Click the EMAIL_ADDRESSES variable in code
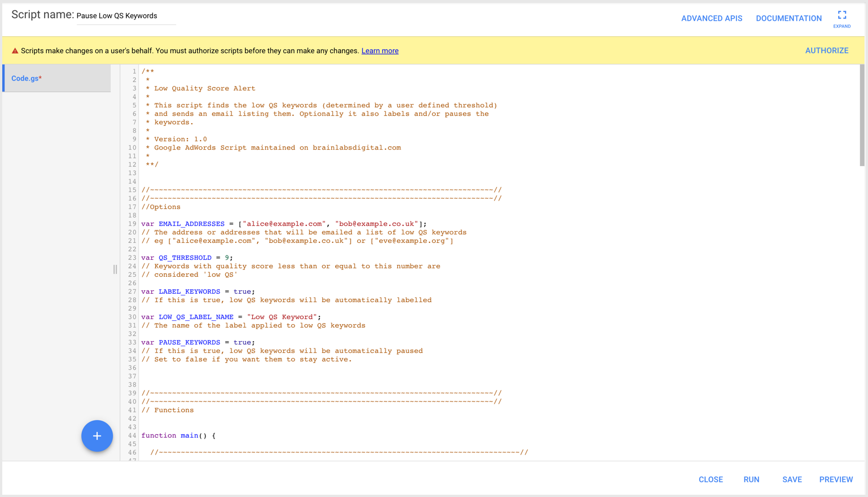 tap(191, 224)
